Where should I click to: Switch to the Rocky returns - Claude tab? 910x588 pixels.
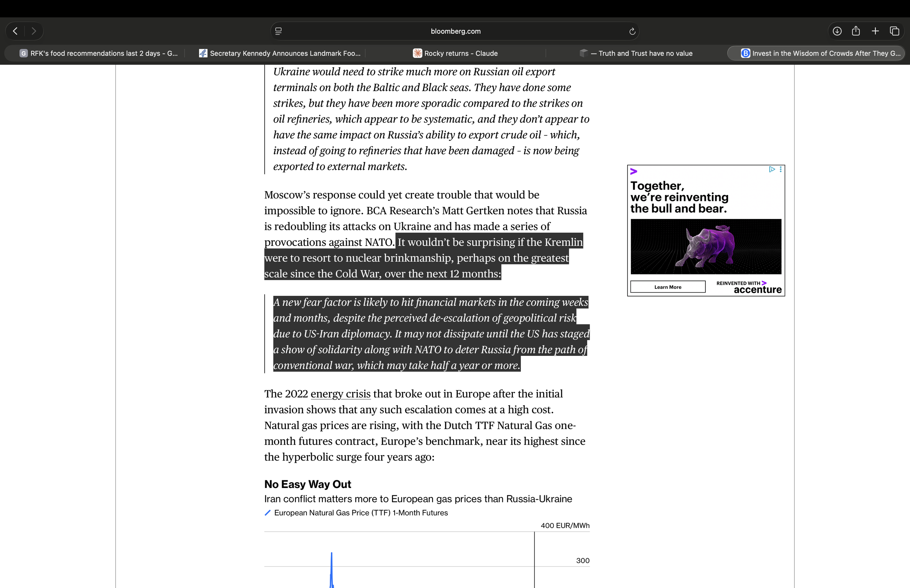[455, 53]
